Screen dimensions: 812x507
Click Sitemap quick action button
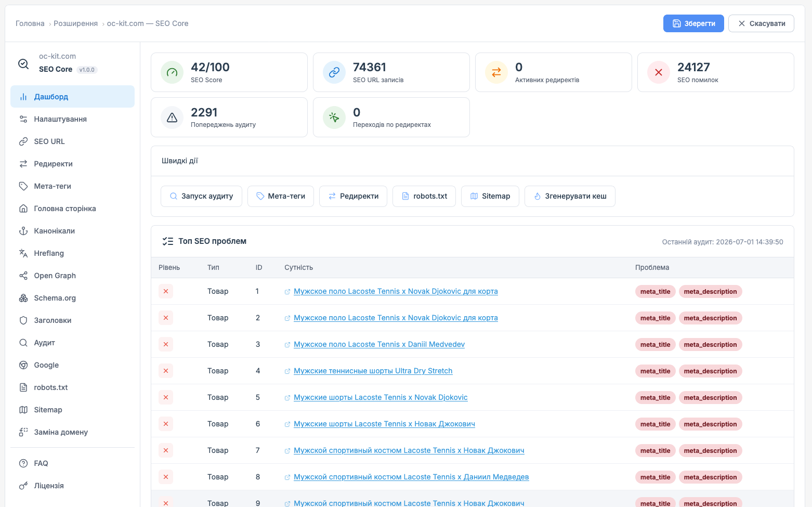(x=490, y=196)
